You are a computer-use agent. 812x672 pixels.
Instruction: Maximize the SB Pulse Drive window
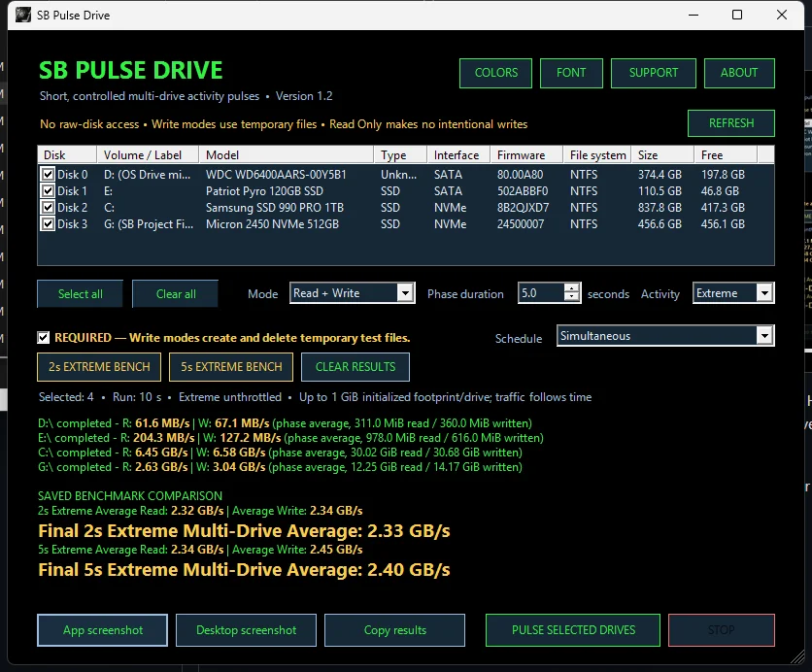click(737, 15)
